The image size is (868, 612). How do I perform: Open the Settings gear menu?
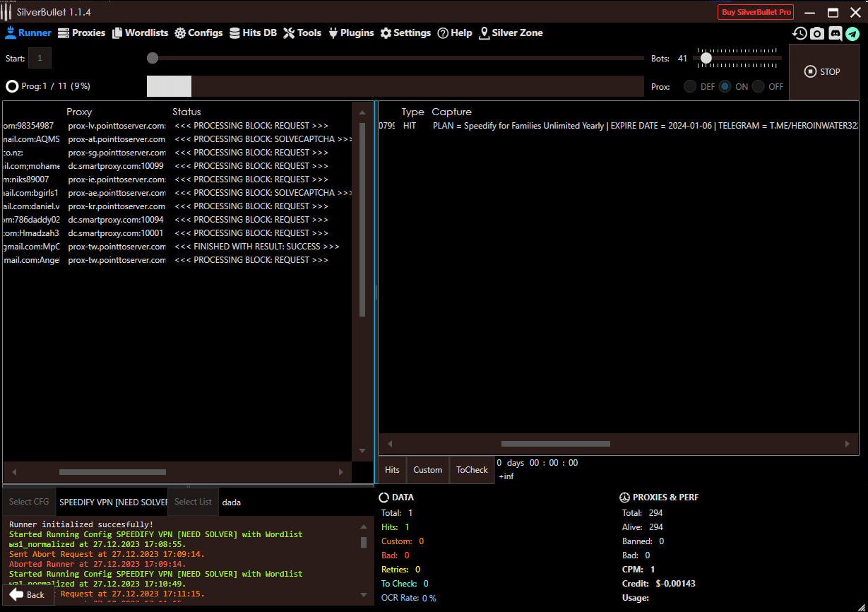pyautogui.click(x=405, y=33)
